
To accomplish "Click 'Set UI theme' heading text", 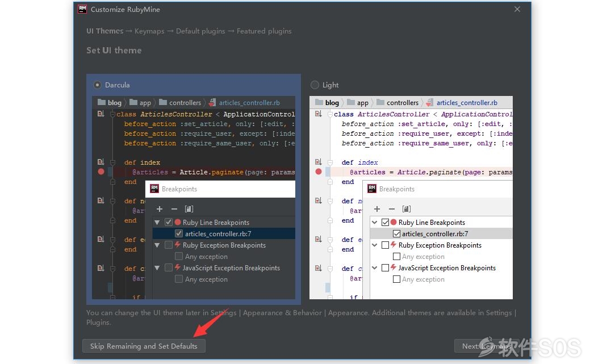I will [x=114, y=51].
